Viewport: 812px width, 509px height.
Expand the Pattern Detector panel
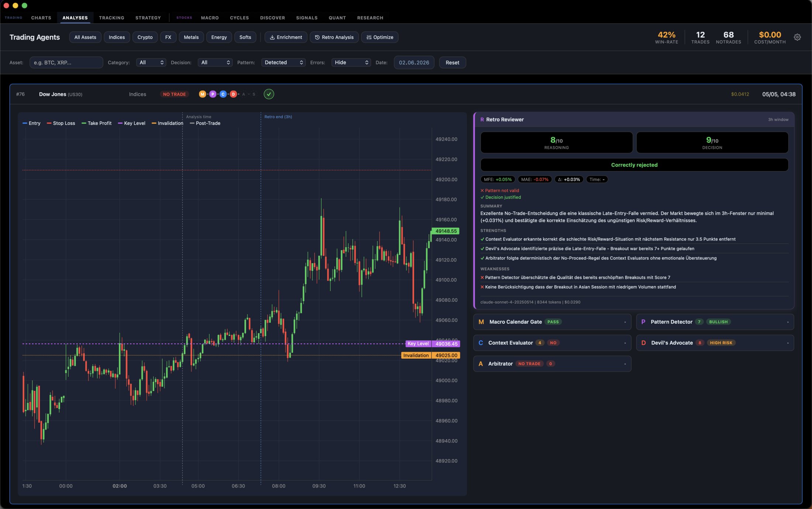pos(715,322)
